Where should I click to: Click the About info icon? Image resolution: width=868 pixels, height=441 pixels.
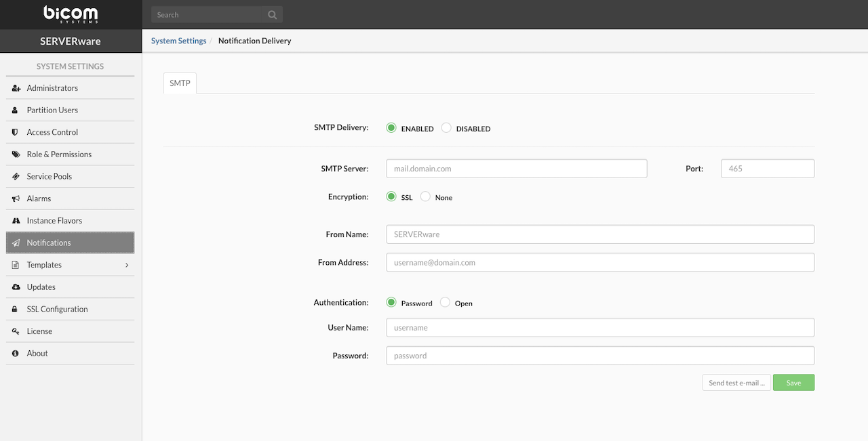pos(16,354)
